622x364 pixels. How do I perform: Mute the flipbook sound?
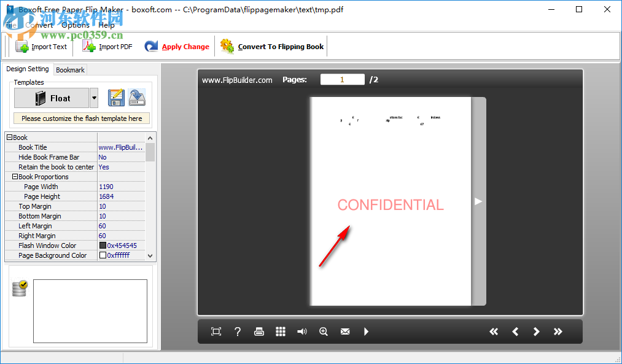pos(301,331)
